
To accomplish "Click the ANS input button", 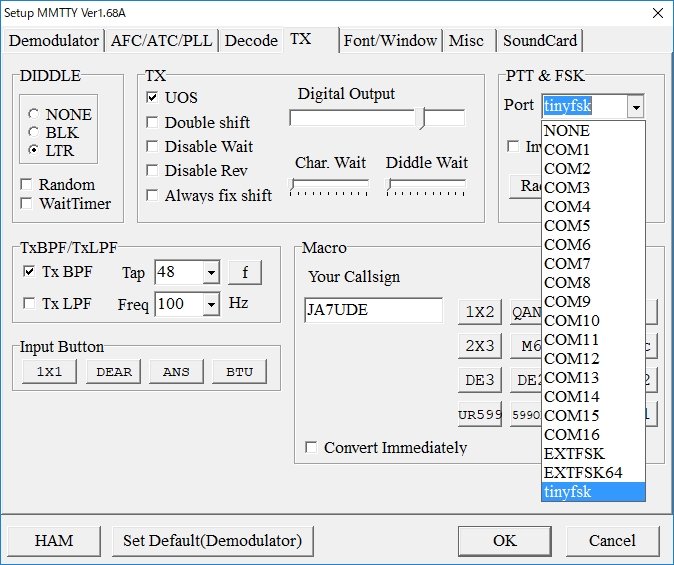I will (176, 372).
